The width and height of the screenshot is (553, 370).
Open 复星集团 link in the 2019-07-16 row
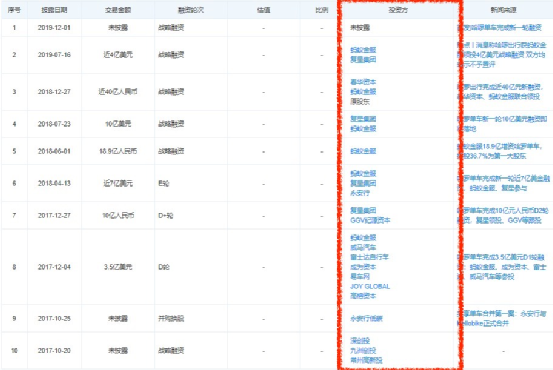click(363, 60)
